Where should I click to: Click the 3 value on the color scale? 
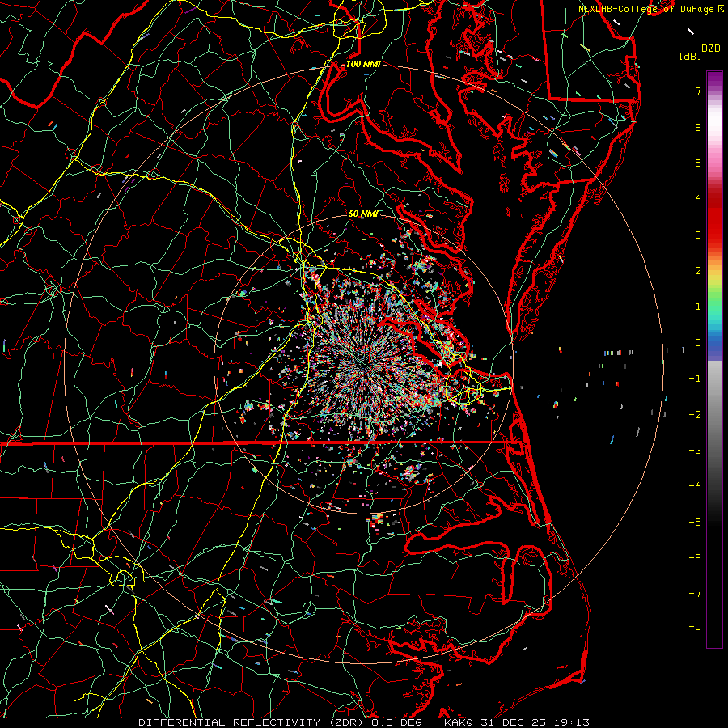coord(698,235)
